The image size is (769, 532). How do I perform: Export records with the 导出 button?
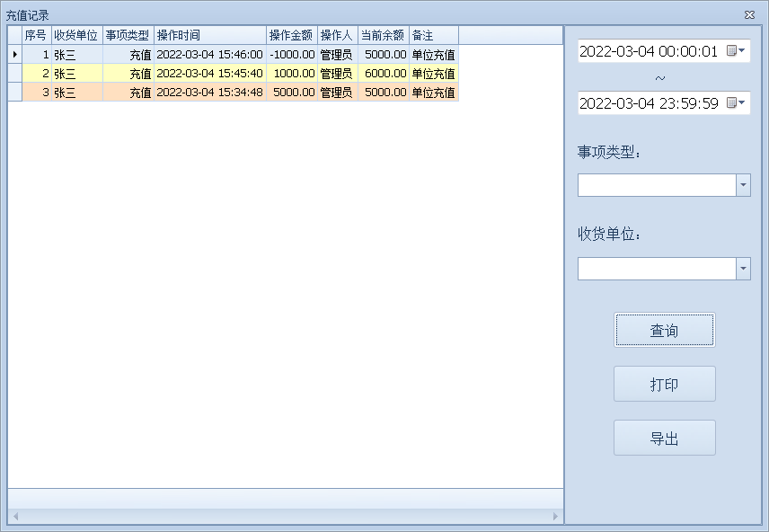coord(664,439)
